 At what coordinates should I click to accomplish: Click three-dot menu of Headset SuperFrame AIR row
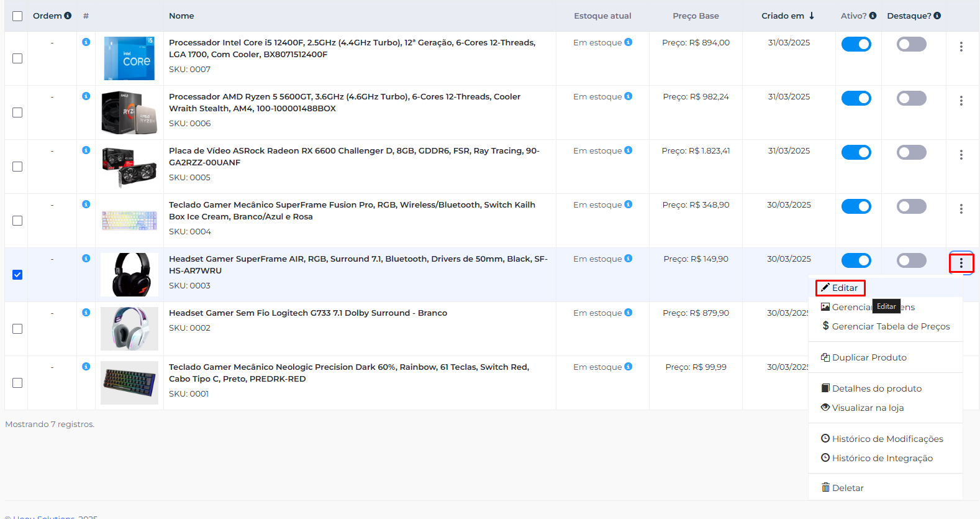(961, 263)
